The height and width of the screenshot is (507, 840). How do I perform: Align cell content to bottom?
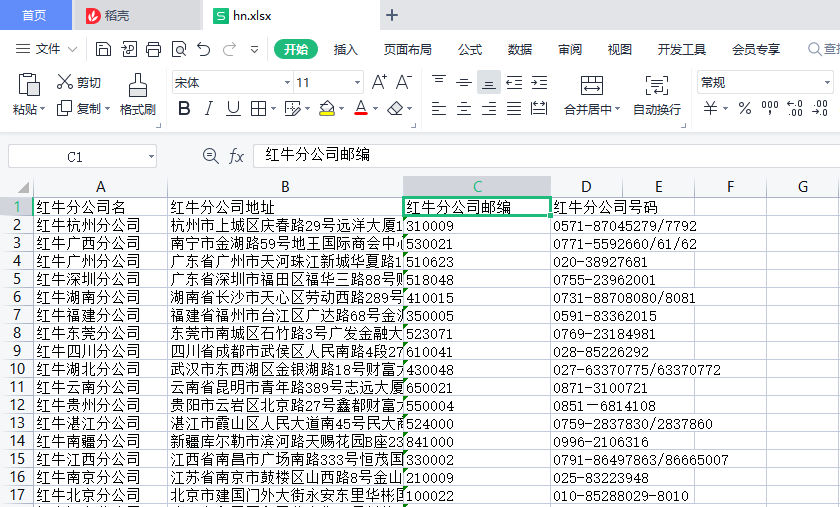tap(489, 82)
